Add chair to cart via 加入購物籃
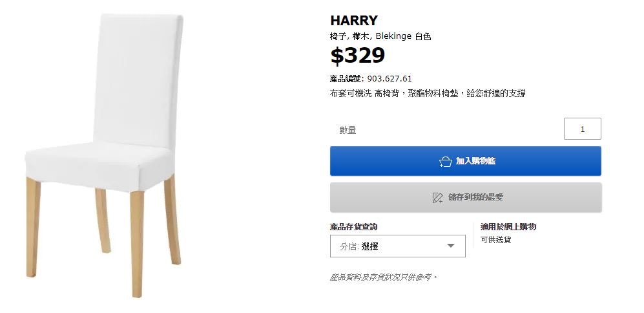 (465, 161)
